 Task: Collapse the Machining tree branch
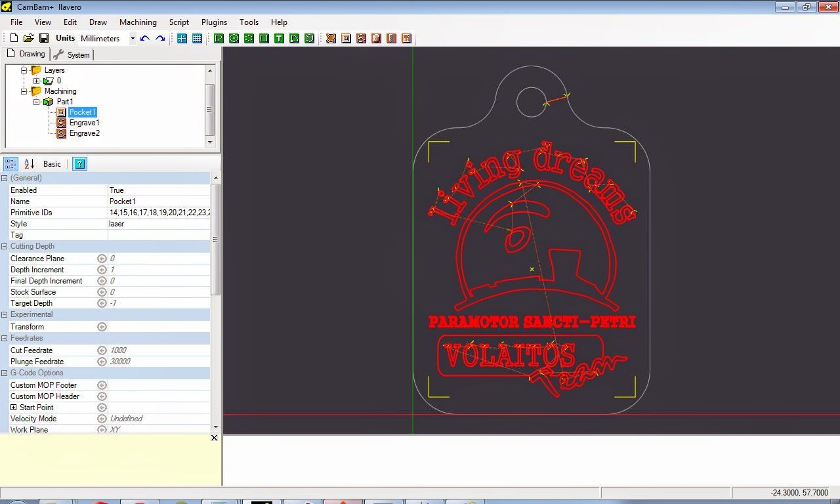(x=23, y=91)
